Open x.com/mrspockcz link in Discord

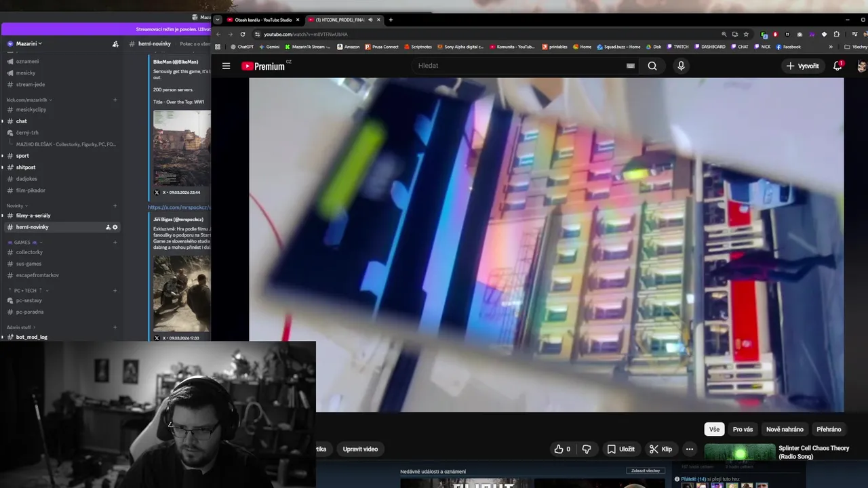[180, 207]
